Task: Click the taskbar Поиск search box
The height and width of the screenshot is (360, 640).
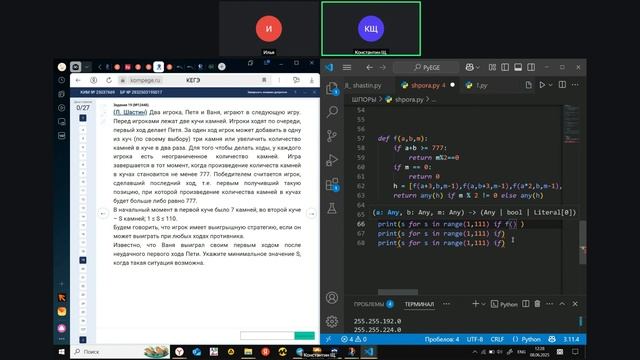Action: (120, 352)
